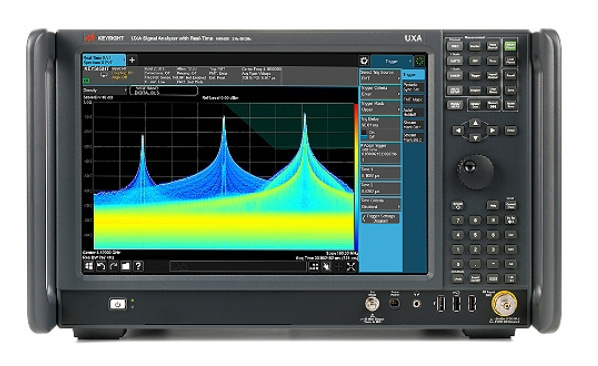
Task: Open the help question-mark icon
Action: point(138,266)
